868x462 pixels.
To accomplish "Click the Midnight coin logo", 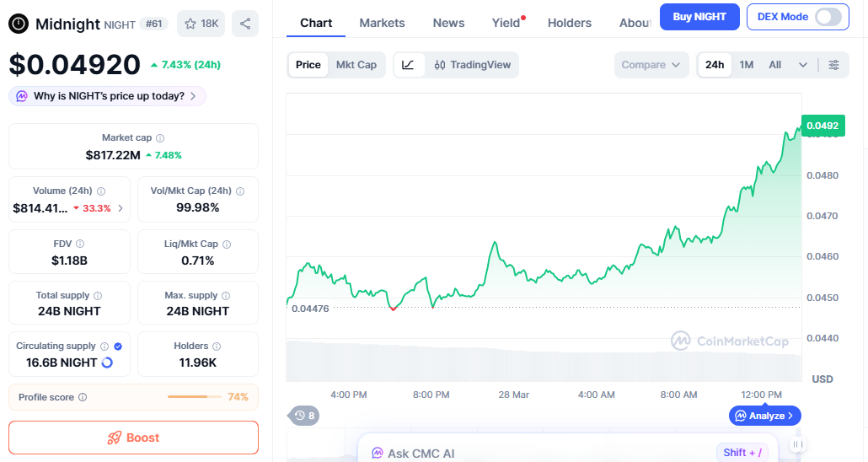I will tap(19, 24).
